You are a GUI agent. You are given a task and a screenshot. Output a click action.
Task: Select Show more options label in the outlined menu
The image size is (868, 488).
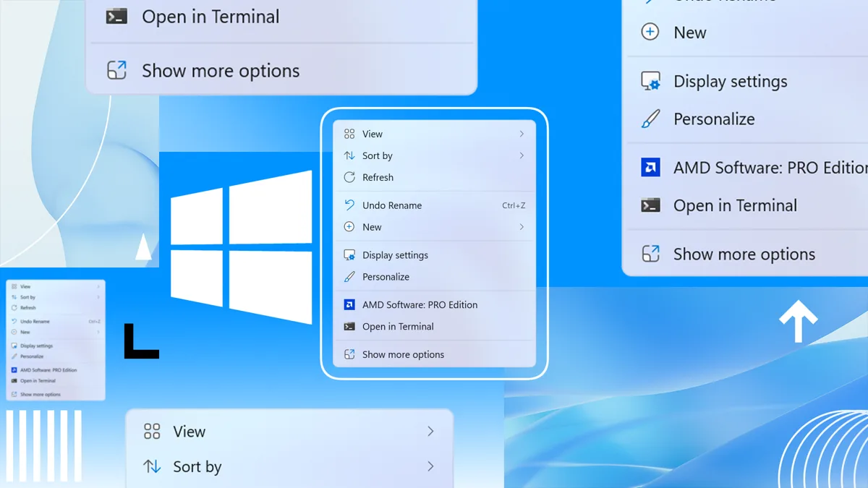tap(403, 355)
